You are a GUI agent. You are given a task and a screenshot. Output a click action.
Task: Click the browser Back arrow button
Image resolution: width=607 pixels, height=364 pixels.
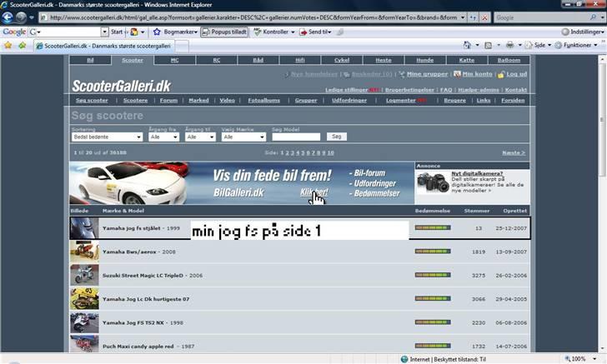click(8, 17)
